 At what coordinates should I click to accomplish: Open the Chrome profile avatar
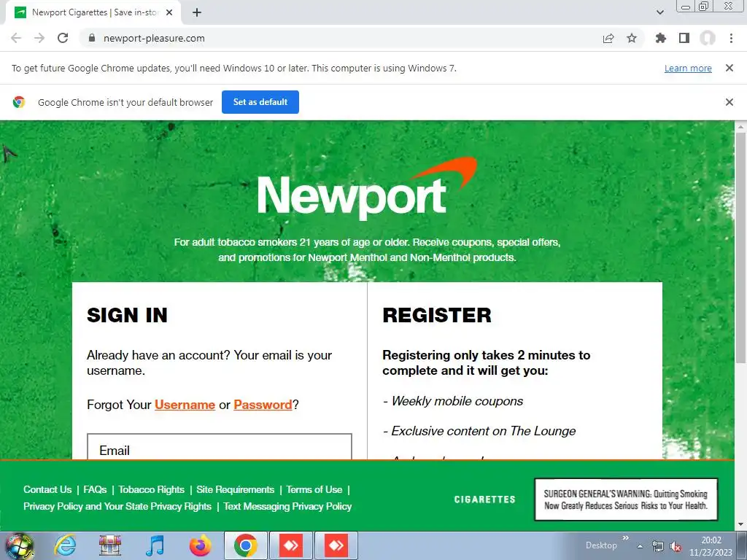tap(708, 38)
